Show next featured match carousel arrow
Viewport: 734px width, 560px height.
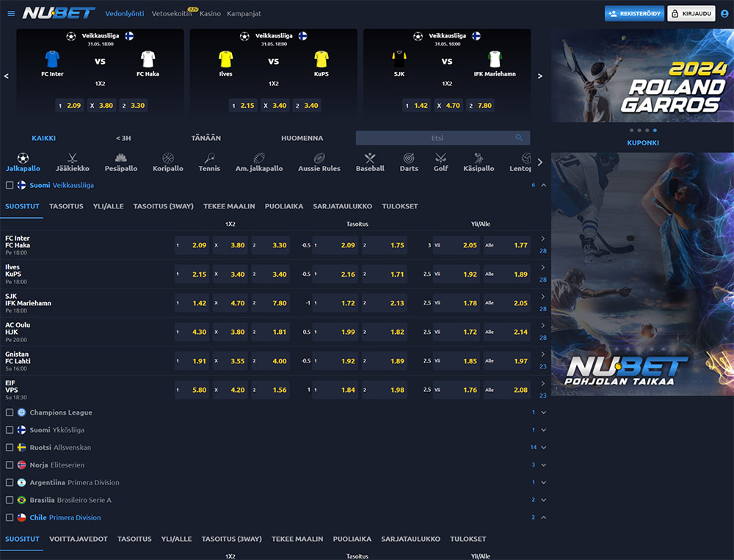[x=539, y=76]
